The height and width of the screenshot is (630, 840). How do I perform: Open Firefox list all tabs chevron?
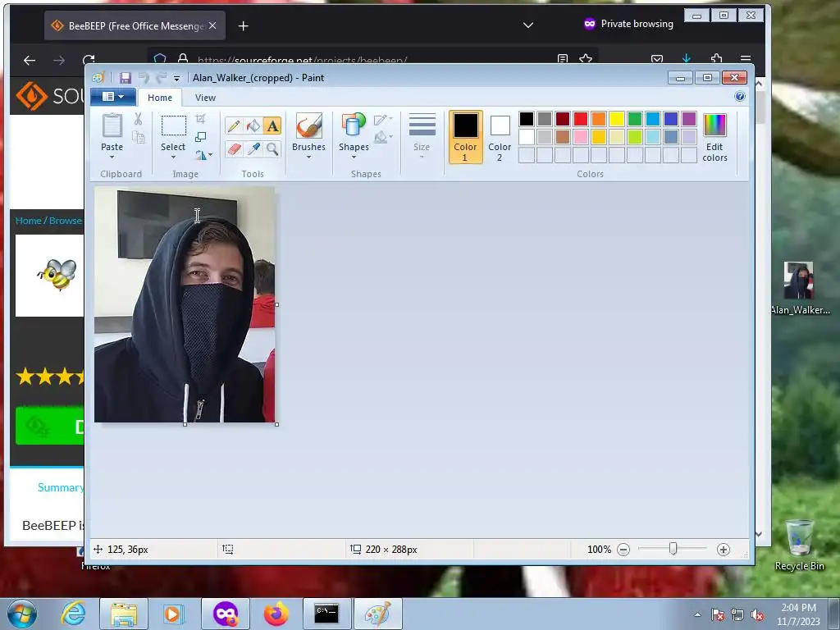point(528,25)
